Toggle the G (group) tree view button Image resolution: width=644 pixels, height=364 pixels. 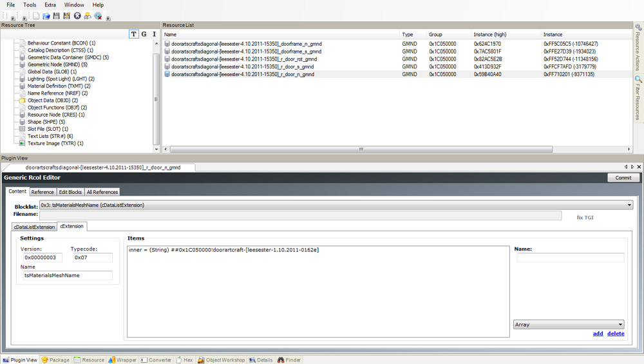(x=144, y=34)
